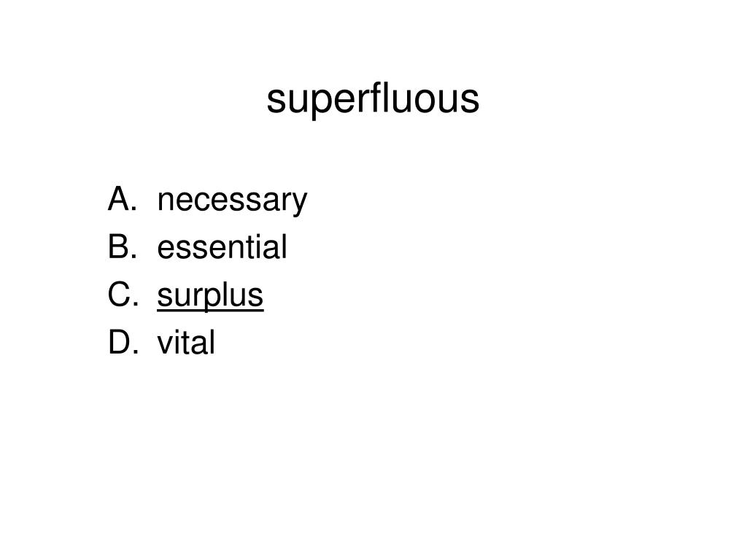Click the capital letter 'D' before 'vital'
Viewport: 747px width, 560px height.
(120, 341)
